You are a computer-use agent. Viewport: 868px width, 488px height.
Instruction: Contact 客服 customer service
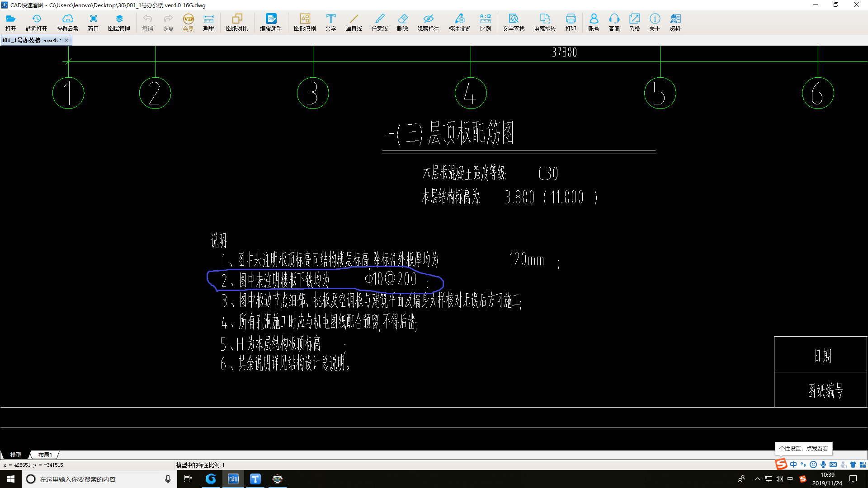pos(614,23)
